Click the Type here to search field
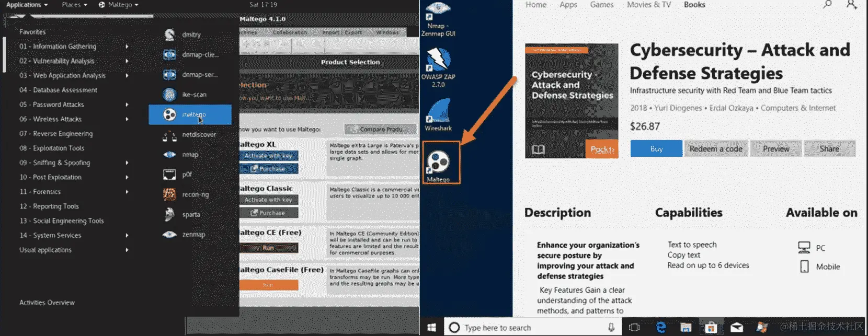This screenshot has width=868, height=336. pos(532,327)
